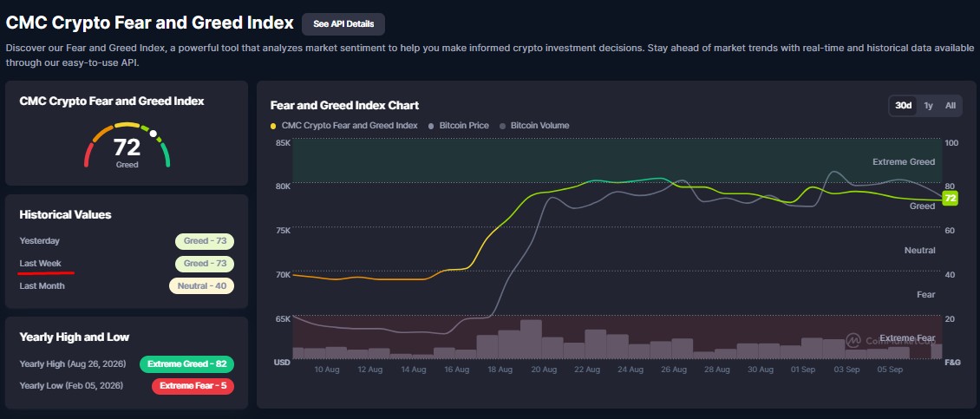
Task: Click the Neutral zone label
Action: click(920, 250)
